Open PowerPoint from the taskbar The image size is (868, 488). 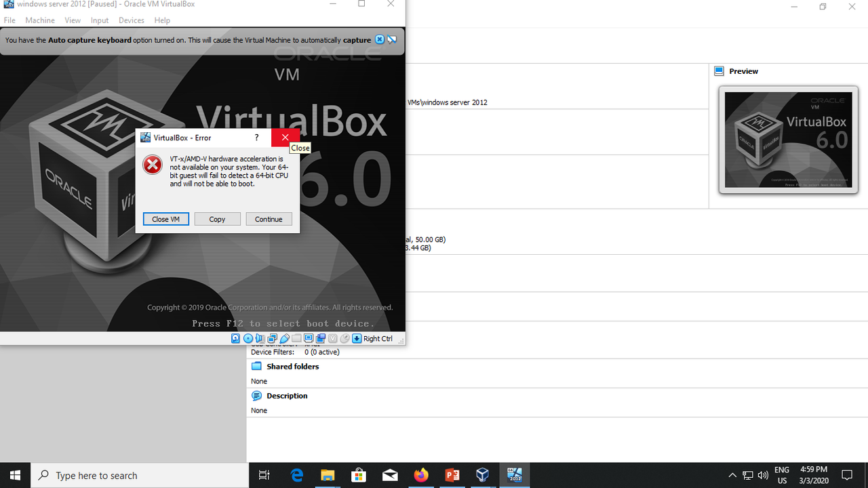(452, 475)
